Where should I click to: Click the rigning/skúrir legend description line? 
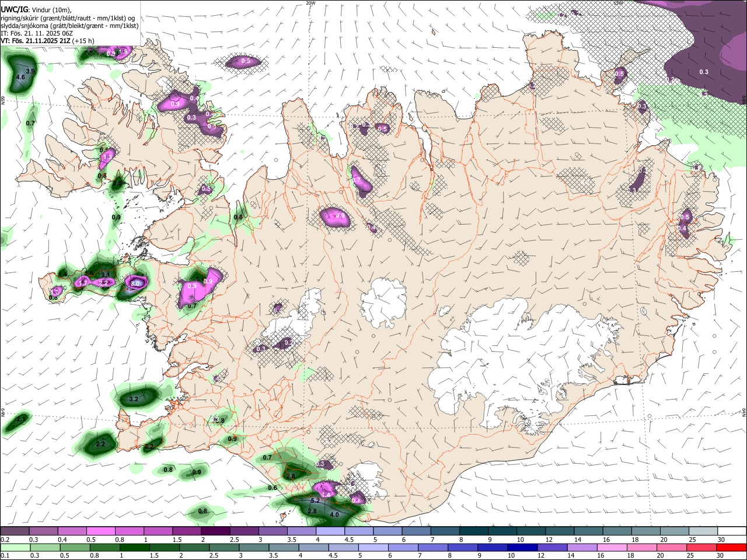(x=68, y=18)
